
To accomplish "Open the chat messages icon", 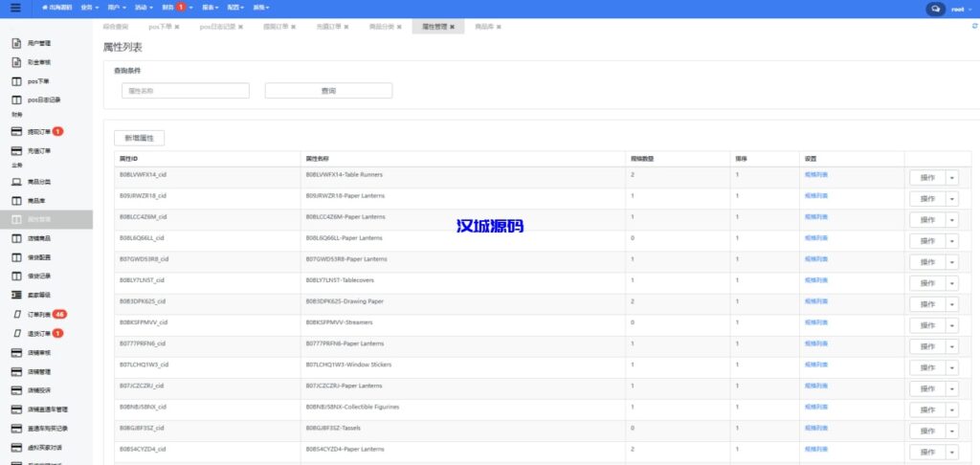I will pyautogui.click(x=935, y=8).
